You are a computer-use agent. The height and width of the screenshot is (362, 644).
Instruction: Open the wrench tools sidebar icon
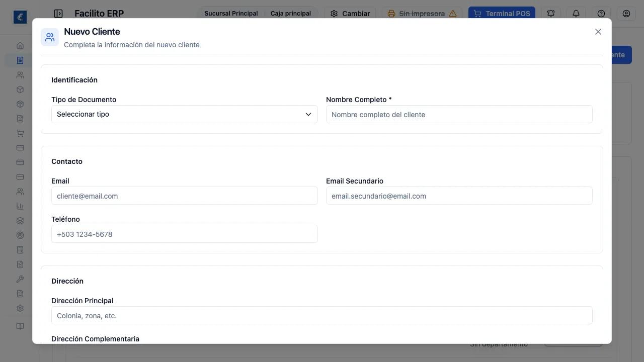pos(20,279)
